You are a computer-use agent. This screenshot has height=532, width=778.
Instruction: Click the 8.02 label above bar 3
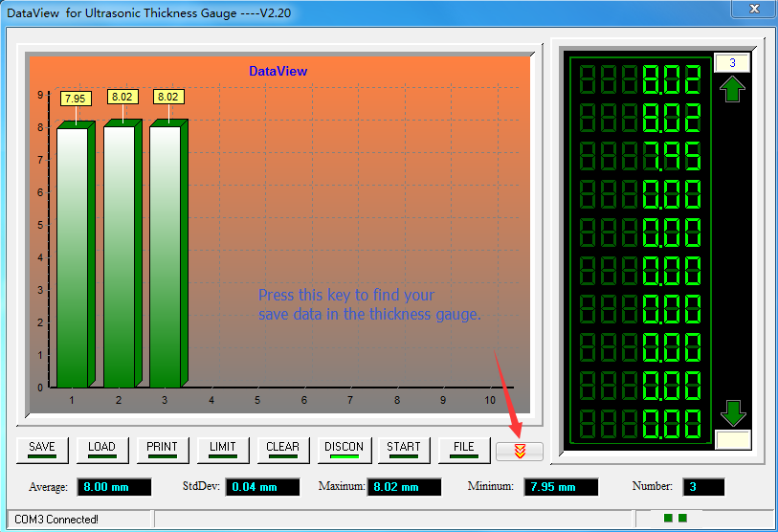click(168, 97)
